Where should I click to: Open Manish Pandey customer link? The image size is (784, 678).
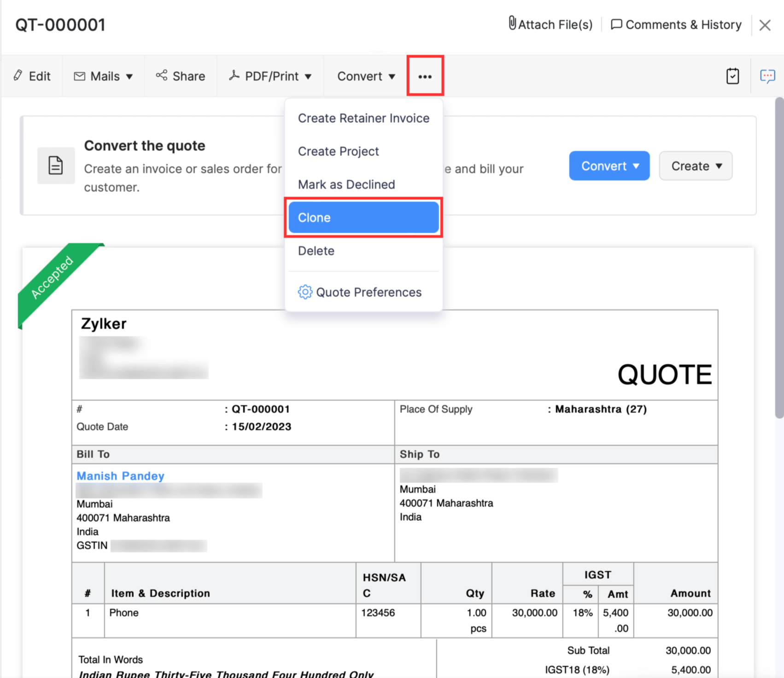point(120,476)
